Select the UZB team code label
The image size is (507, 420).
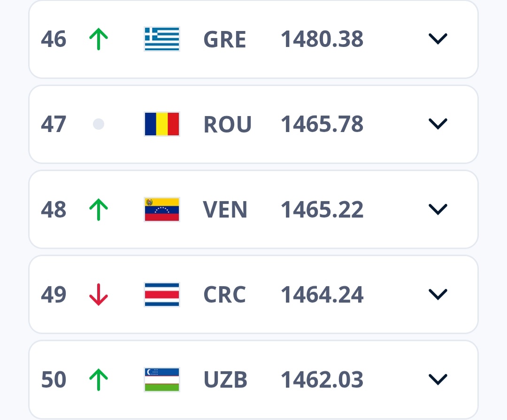(225, 380)
